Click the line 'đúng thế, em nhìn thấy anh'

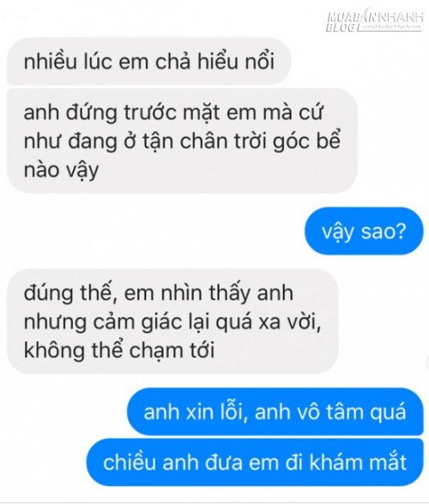coord(159,293)
